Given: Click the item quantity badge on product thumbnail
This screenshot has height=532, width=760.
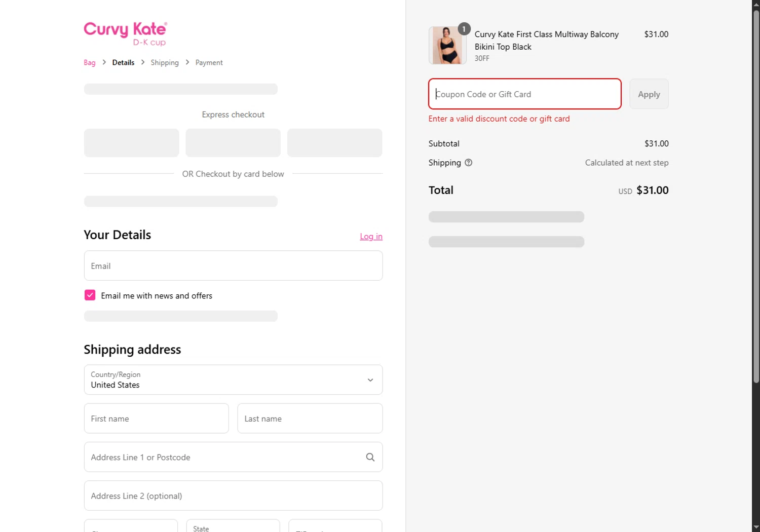Looking at the screenshot, I should tap(464, 29).
